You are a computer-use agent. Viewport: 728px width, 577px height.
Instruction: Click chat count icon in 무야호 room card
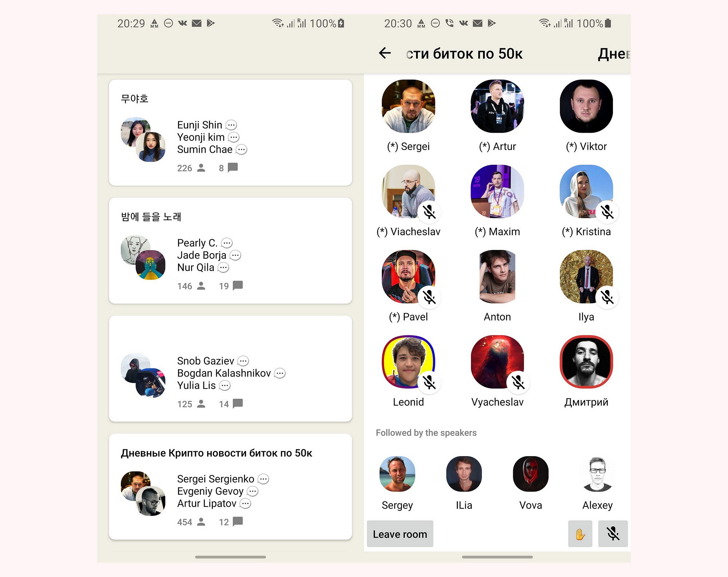(233, 168)
